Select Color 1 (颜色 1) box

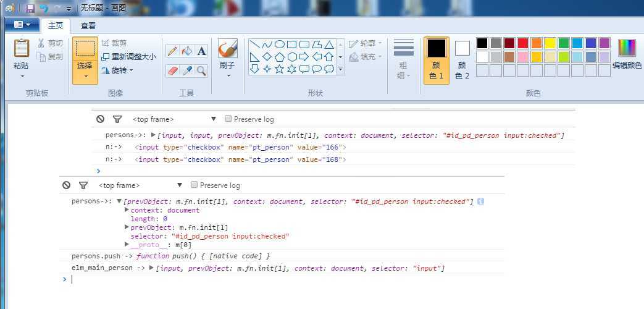[436, 61]
